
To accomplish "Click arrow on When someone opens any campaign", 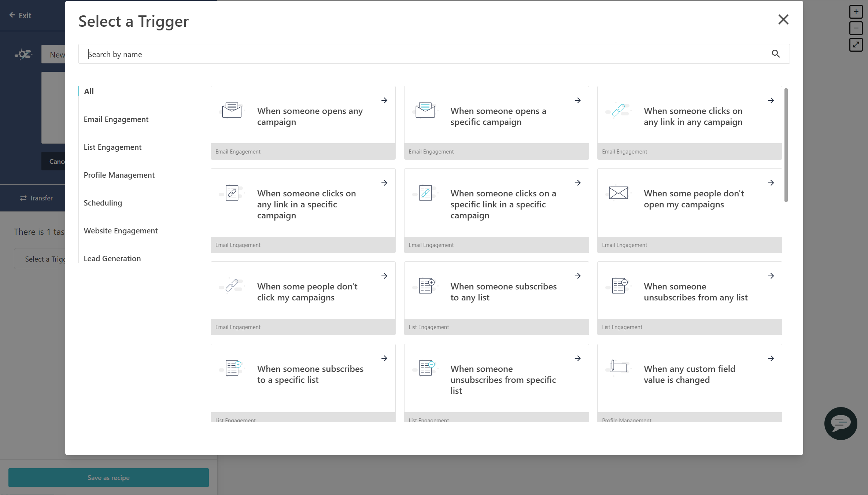I will click(x=384, y=100).
